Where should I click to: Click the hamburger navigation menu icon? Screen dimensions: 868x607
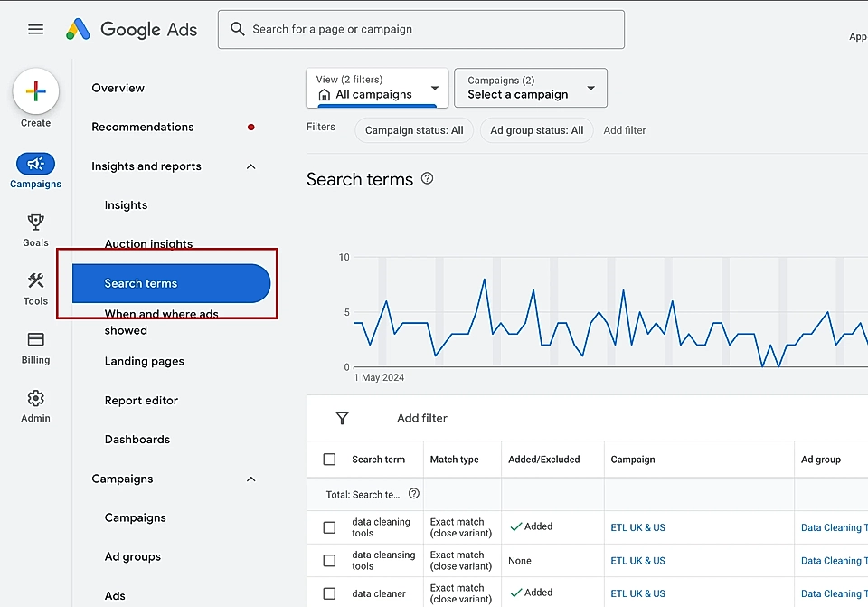click(35, 29)
